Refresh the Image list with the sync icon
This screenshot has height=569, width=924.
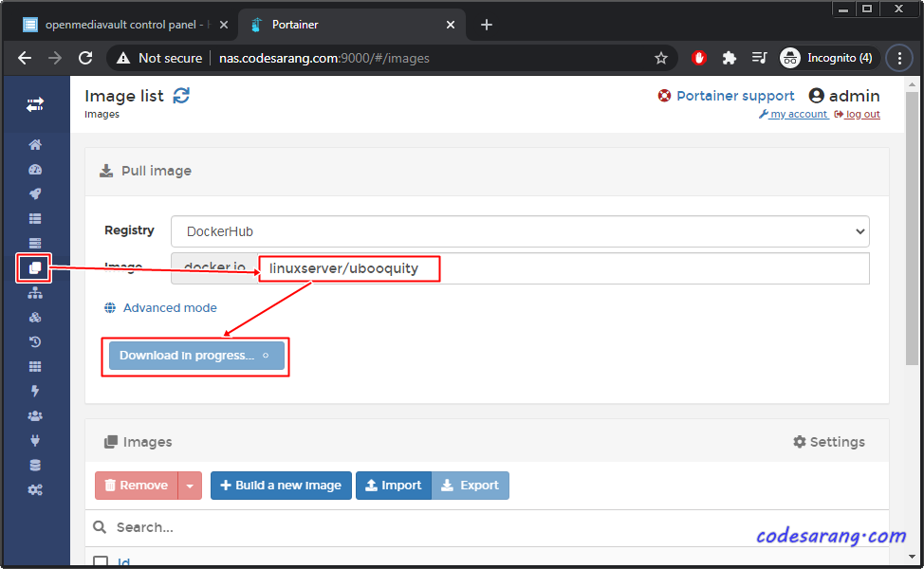coord(181,96)
